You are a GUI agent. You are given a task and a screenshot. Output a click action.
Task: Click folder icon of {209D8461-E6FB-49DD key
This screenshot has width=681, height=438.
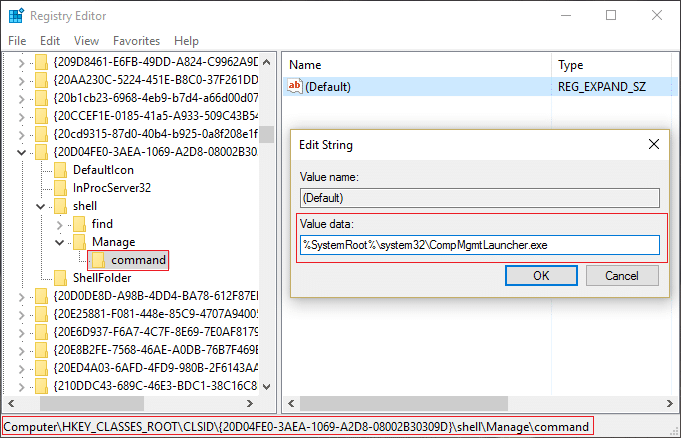pos(41,62)
